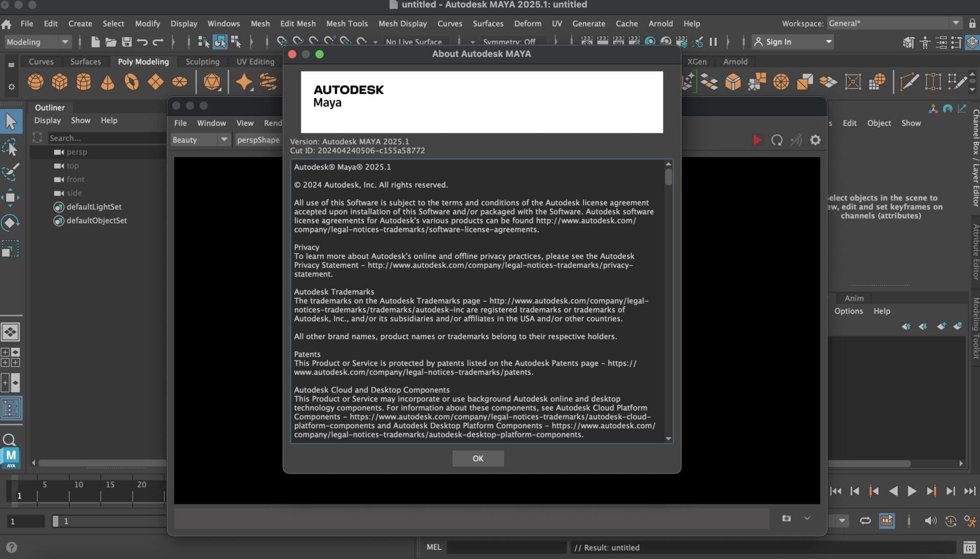Click the About text scrollbar thumb

coord(668,176)
